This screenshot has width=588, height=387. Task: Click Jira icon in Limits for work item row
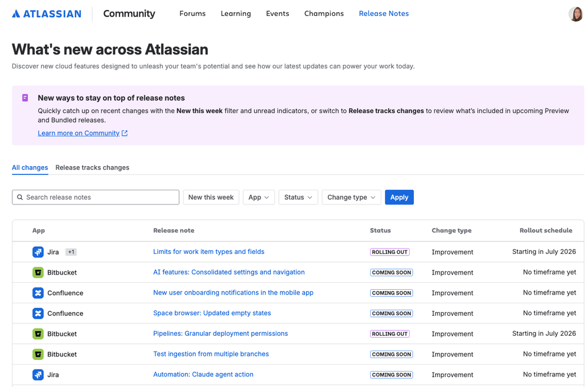(x=38, y=252)
